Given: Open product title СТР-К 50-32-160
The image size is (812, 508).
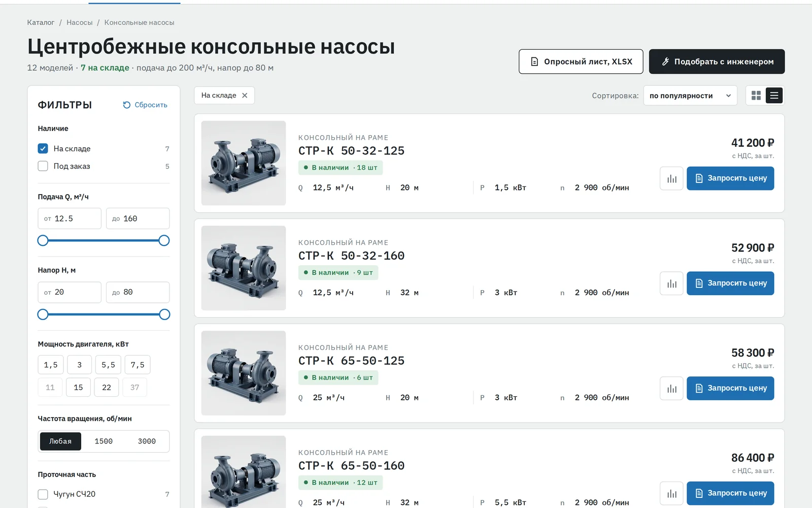Looking at the screenshot, I should pyautogui.click(x=351, y=256).
